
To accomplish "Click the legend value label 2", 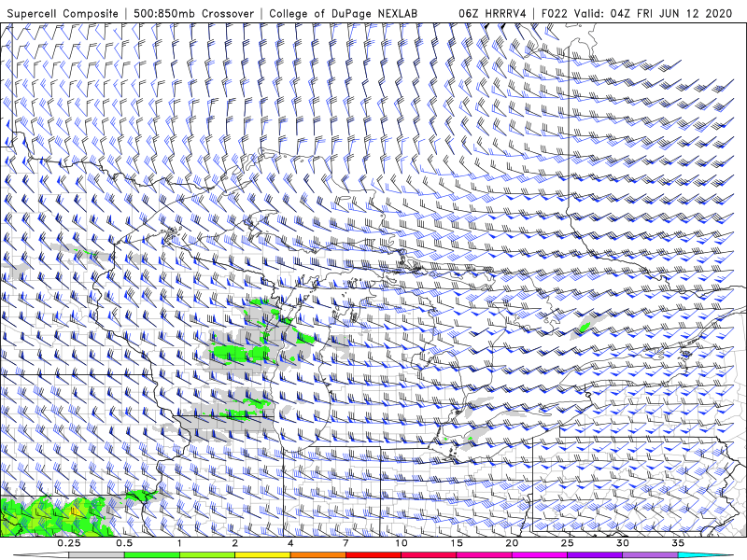I will tap(235, 543).
